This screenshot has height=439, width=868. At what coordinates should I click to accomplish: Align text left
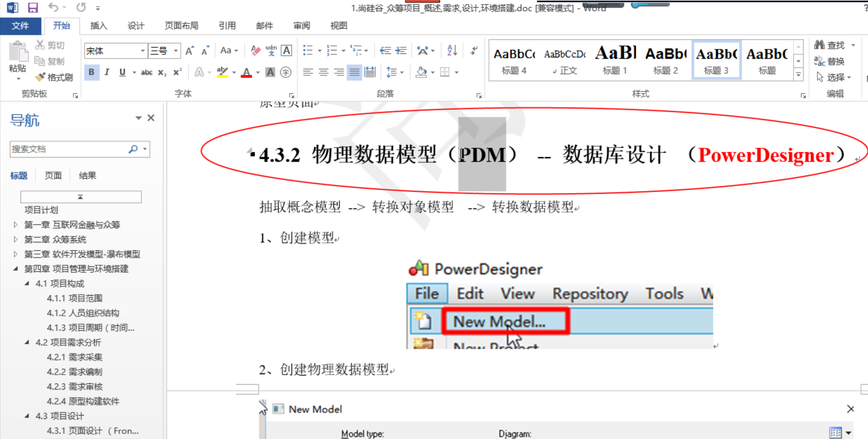tap(308, 72)
